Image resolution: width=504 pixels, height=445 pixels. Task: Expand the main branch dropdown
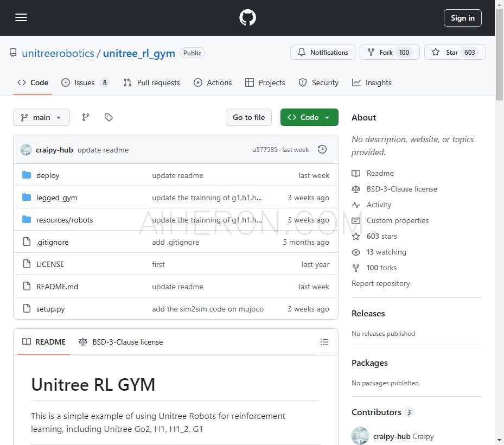coord(41,117)
